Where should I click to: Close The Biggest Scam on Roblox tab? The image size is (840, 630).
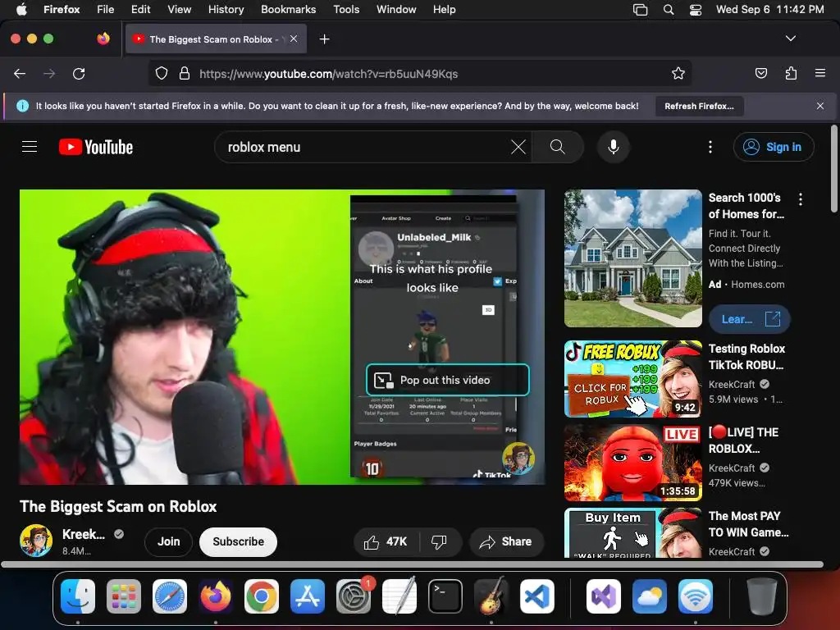tap(294, 39)
